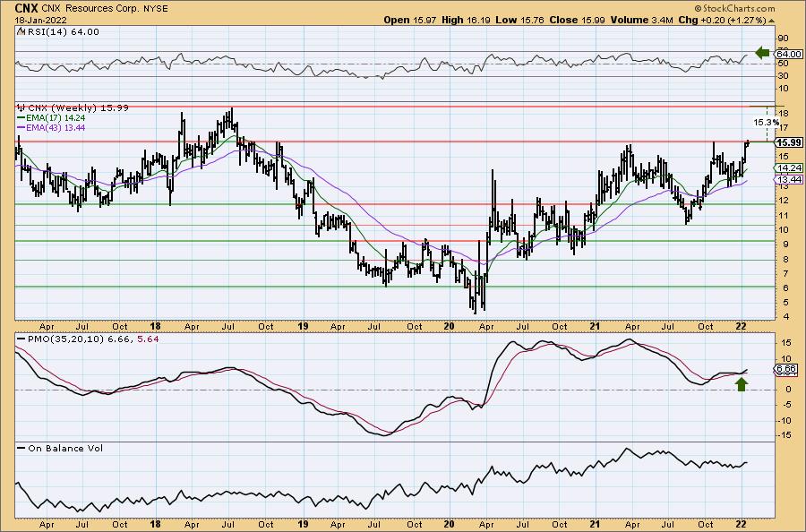Click the Chg +0.20 (+1.27%) value
The image size is (806, 532).
point(722,20)
